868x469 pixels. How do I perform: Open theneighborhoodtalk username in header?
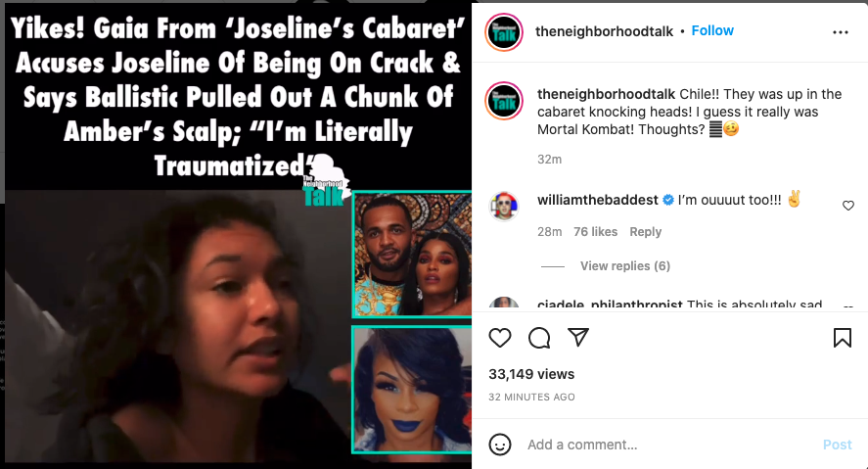coord(604,31)
